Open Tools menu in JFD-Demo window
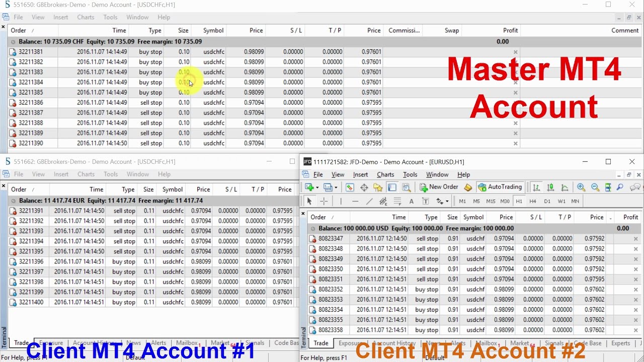The width and height of the screenshot is (644, 362). [410, 174]
